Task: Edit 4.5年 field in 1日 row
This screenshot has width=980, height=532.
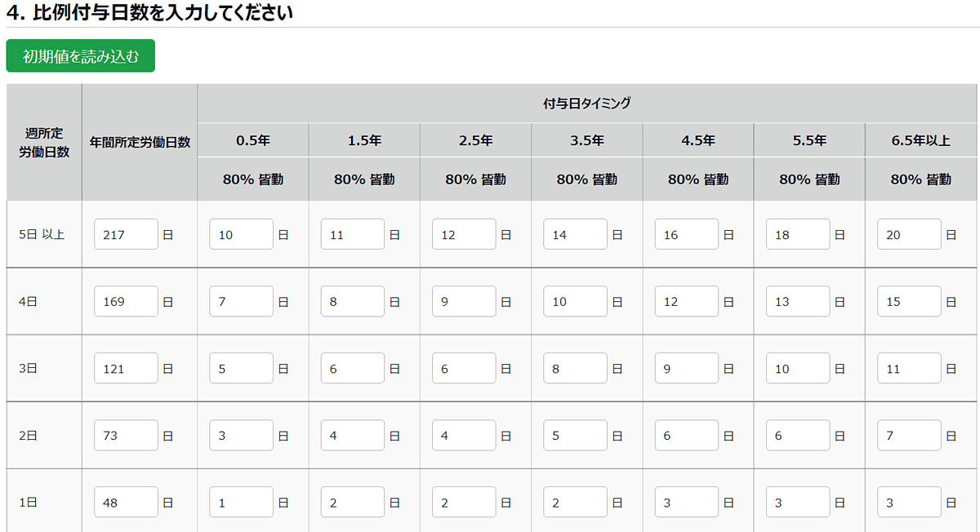Action: (x=687, y=502)
